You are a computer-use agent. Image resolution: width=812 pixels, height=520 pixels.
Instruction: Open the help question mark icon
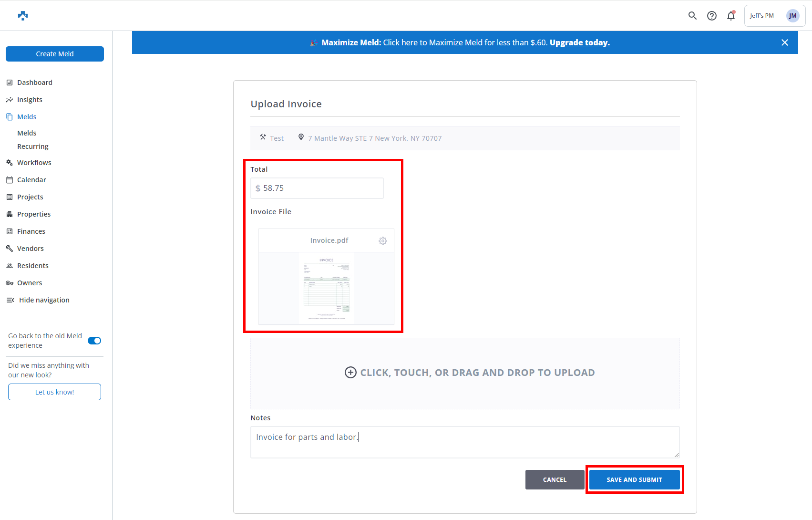pos(711,16)
